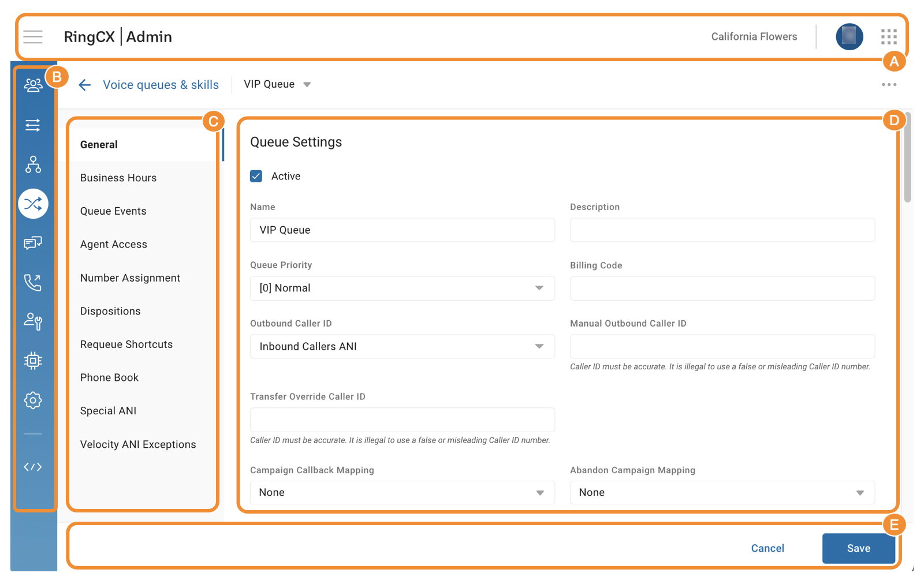The image size is (924, 584).
Task: Click the users group sidebar icon
Action: coord(33,85)
